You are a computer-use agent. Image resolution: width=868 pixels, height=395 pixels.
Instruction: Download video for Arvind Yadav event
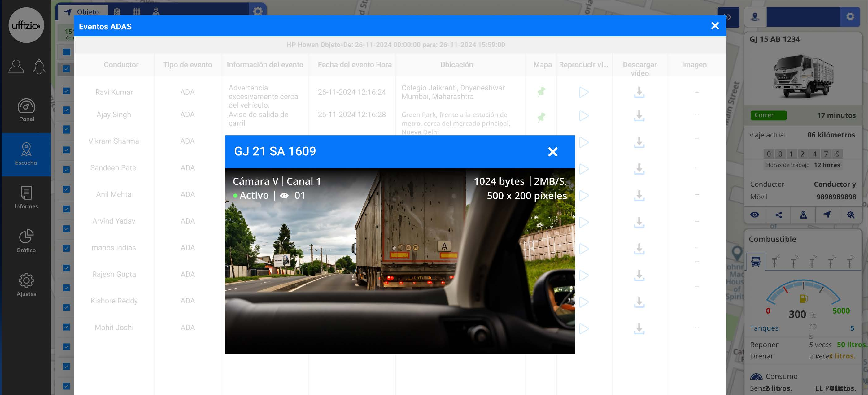click(639, 222)
